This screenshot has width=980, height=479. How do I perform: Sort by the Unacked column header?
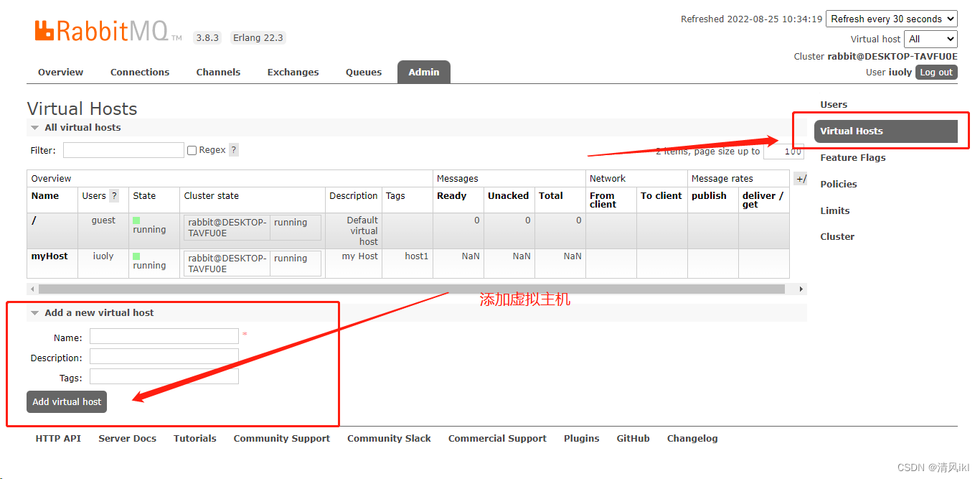click(508, 196)
